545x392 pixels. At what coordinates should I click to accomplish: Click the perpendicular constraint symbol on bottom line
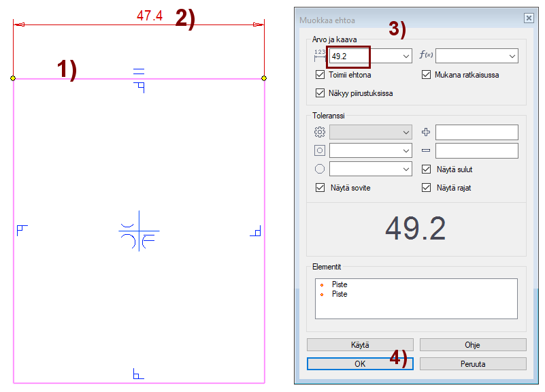tap(138, 373)
